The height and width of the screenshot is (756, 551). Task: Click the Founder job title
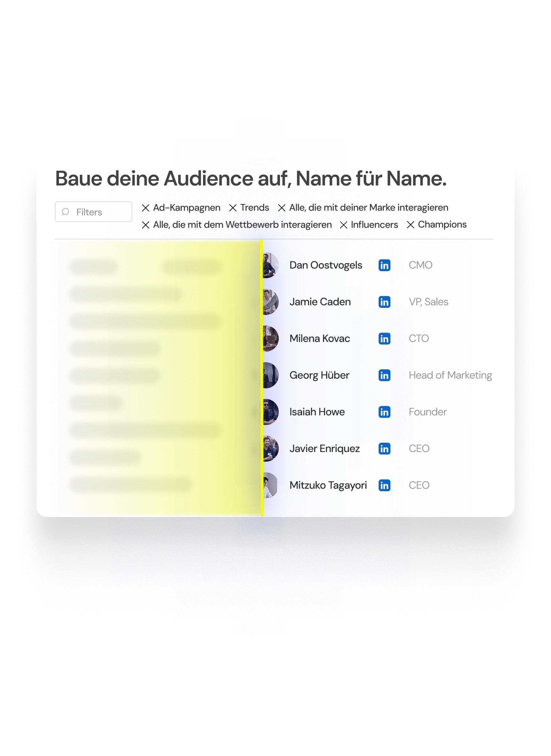click(x=427, y=412)
